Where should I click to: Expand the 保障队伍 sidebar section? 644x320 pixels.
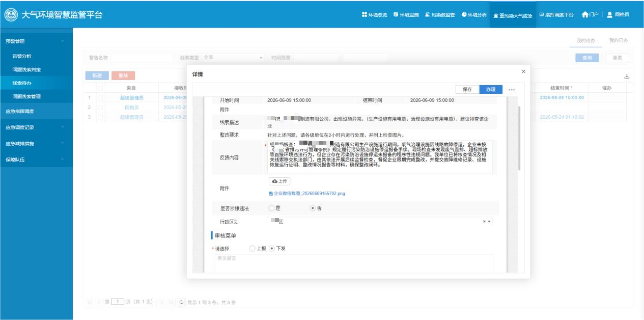(37, 159)
